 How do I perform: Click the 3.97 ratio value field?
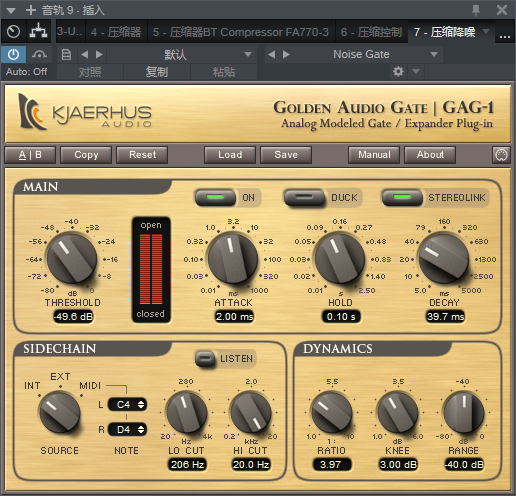pyautogui.click(x=332, y=464)
